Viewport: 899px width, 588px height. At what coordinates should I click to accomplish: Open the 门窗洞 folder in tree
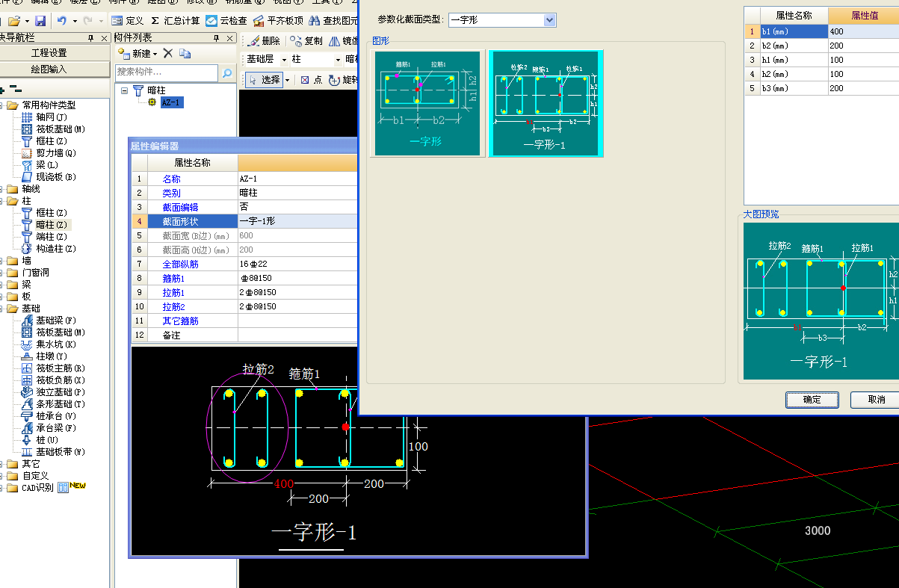[x=28, y=273]
